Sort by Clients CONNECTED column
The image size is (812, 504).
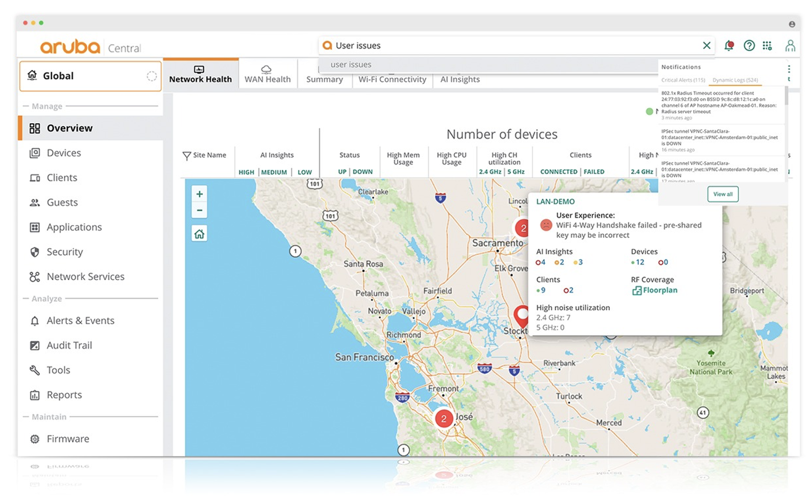559,172
